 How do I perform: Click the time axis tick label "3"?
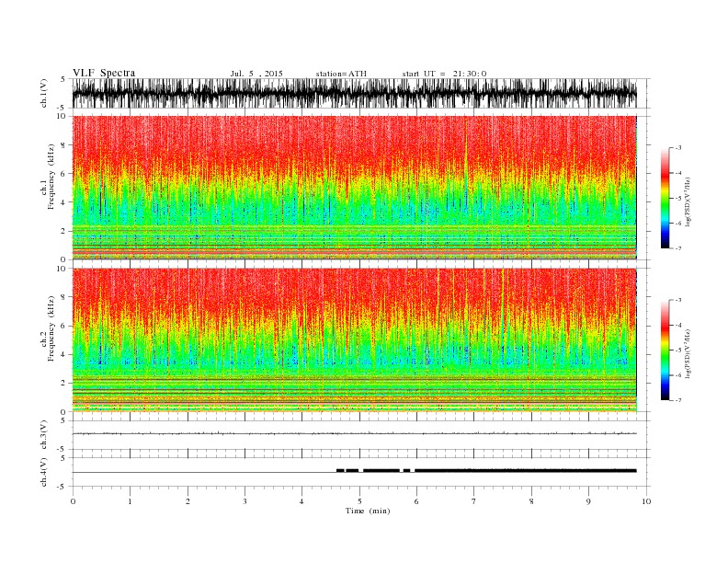pyautogui.click(x=245, y=501)
